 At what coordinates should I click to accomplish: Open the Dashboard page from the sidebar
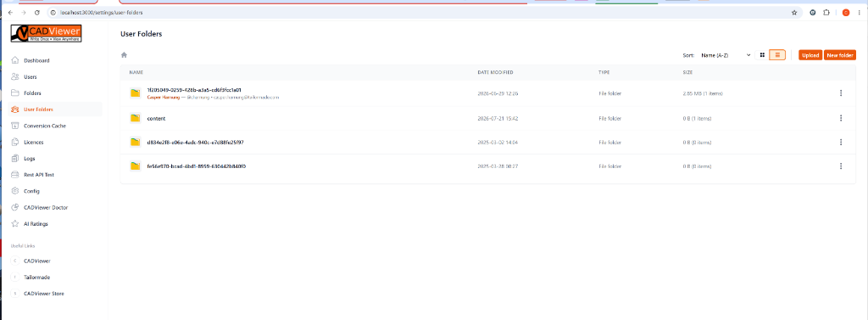pos(36,60)
